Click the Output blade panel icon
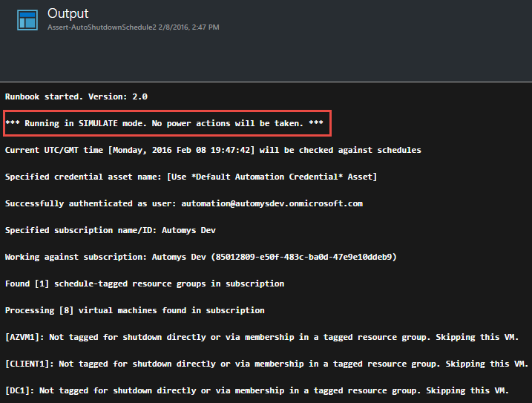This screenshot has height=403, width=532. [x=27, y=20]
